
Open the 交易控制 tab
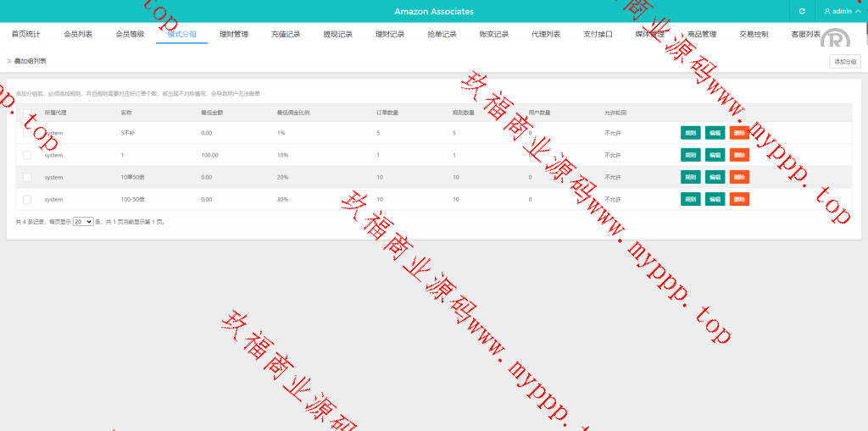[754, 34]
